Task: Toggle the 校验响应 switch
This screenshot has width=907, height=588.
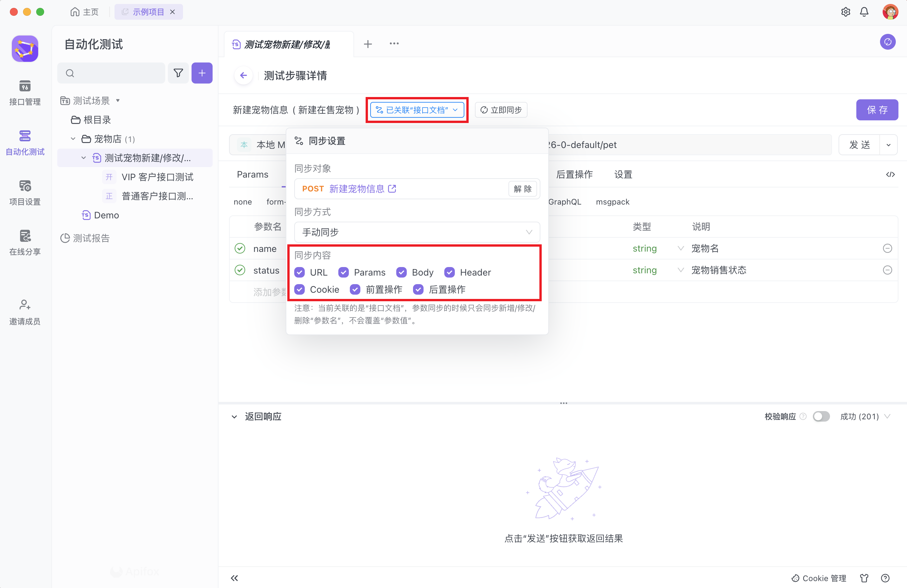Action: [x=821, y=416]
